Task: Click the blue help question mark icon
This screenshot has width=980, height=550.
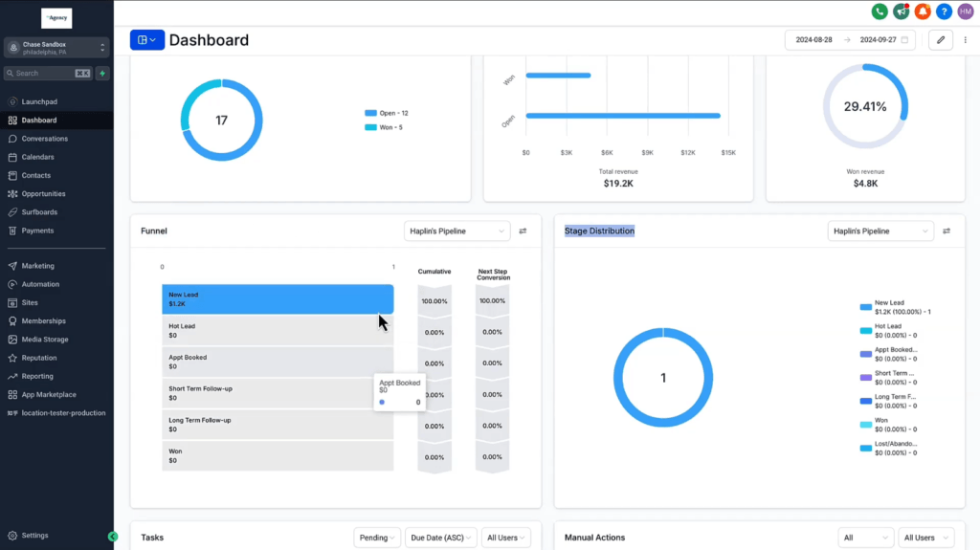Action: point(944,11)
